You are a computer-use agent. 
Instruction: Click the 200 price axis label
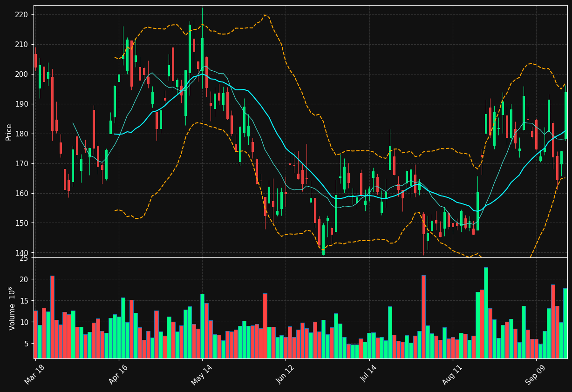click(x=21, y=74)
